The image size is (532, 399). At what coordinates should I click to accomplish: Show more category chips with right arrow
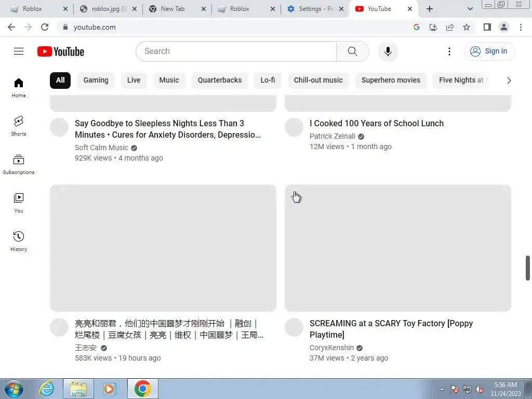point(509,81)
